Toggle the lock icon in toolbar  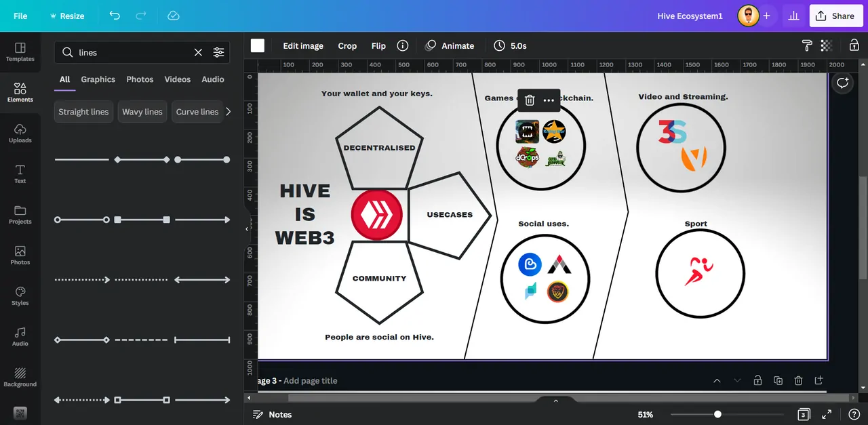854,45
